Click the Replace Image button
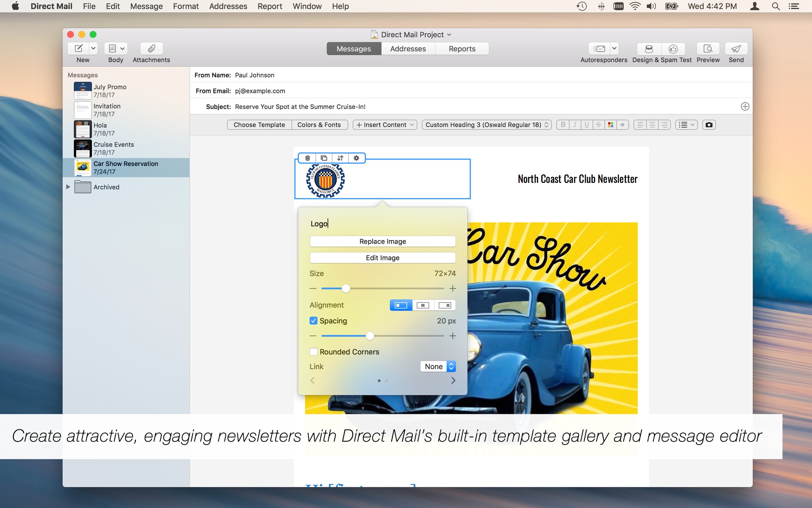The image size is (812, 508). [382, 241]
